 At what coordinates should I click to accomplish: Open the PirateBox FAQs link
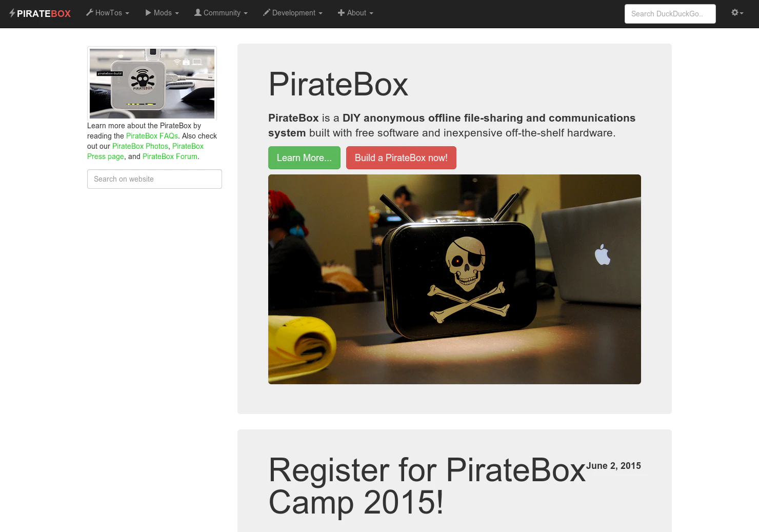click(152, 135)
